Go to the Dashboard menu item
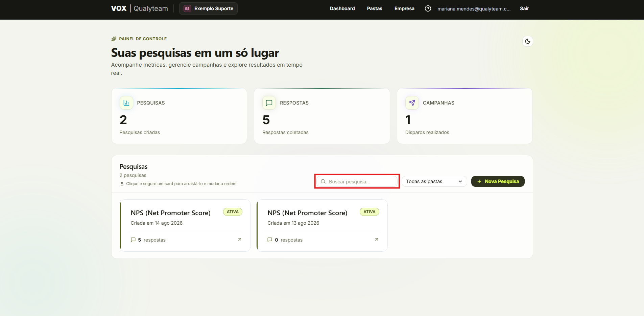Image resolution: width=644 pixels, height=316 pixels. (x=342, y=8)
